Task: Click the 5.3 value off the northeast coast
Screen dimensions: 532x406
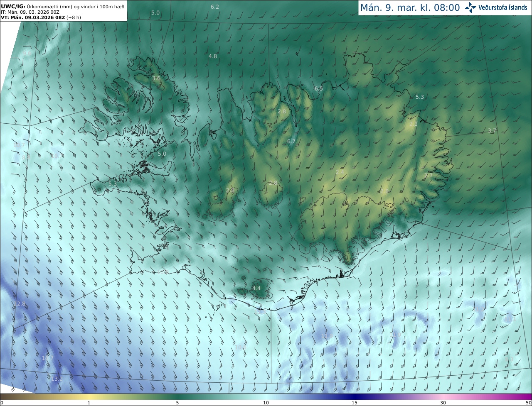Action: click(x=420, y=97)
